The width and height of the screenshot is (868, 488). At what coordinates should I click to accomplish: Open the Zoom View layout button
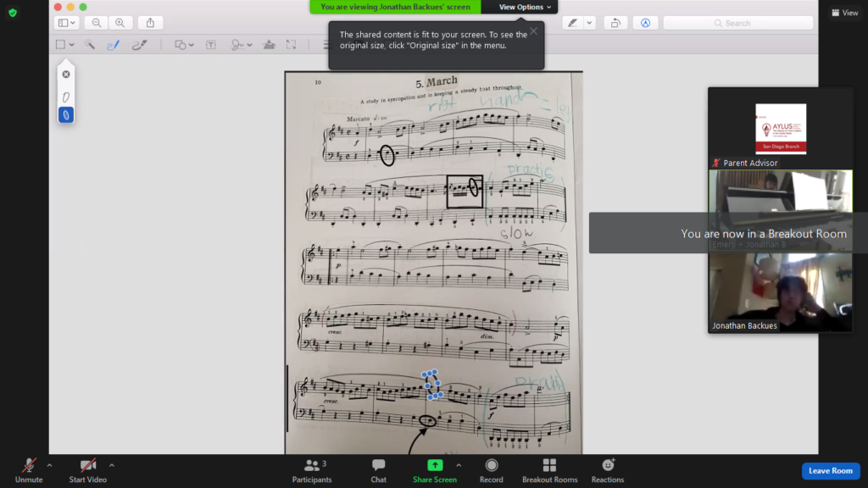point(845,12)
